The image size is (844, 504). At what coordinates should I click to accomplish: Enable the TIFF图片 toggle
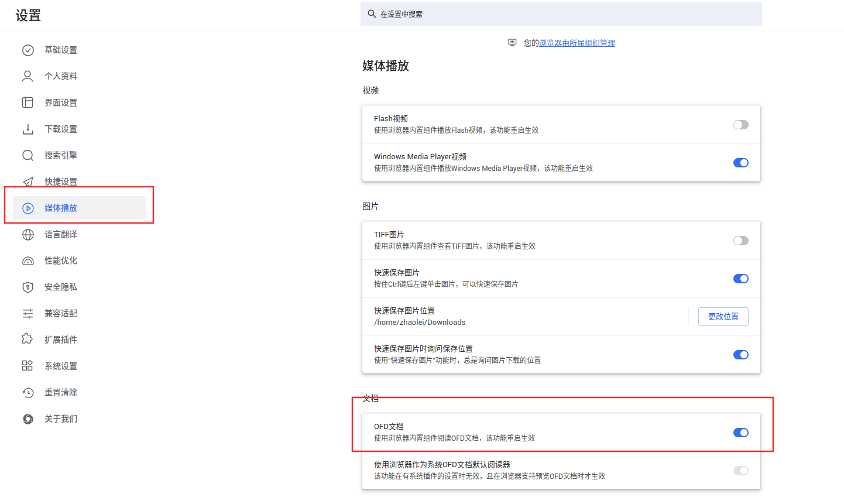click(x=741, y=241)
